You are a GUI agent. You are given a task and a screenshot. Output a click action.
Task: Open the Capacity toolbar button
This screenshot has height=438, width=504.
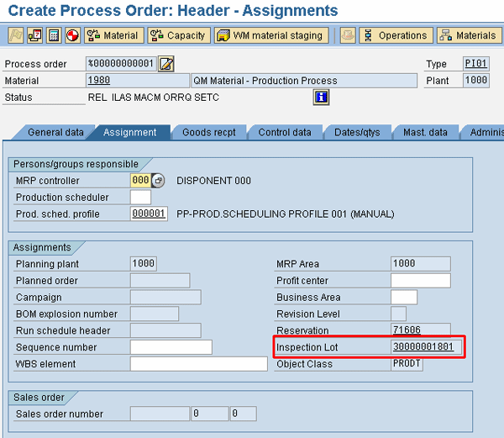point(178,35)
